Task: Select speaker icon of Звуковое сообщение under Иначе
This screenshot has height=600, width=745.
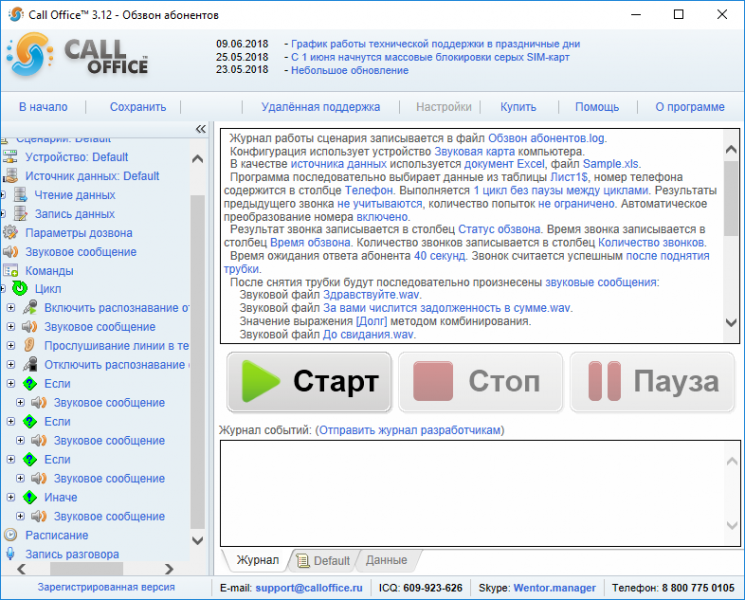Action: (x=39, y=516)
